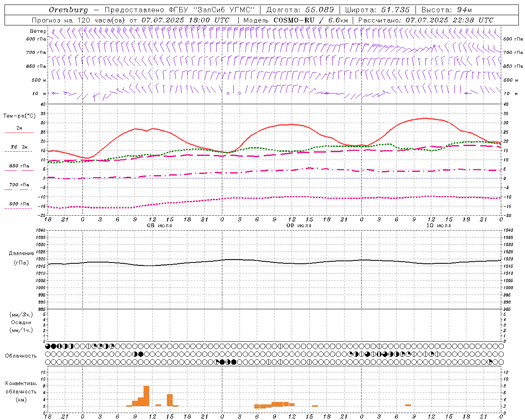Viewport: 525px width, 420px height.
Task: Click the "10 м" wind level label on left
Action: pyautogui.click(x=39, y=94)
